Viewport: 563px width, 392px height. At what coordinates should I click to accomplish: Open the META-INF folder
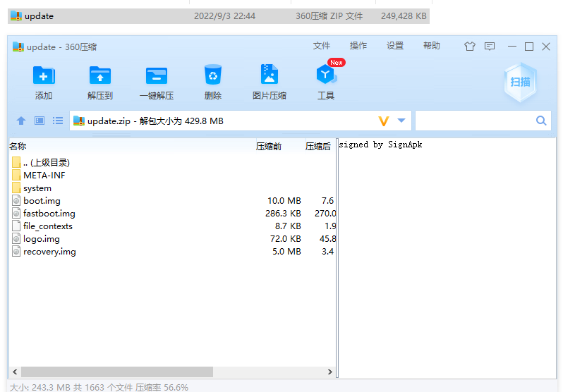point(44,176)
